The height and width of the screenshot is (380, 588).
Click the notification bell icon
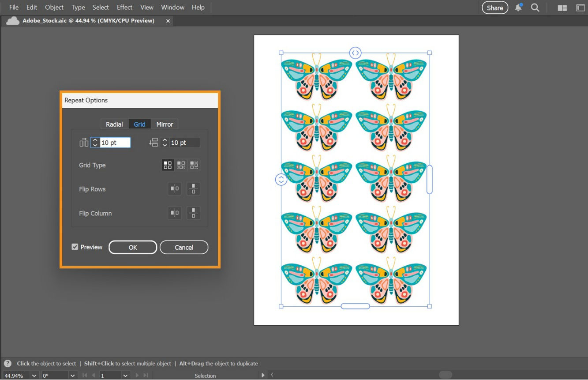518,8
